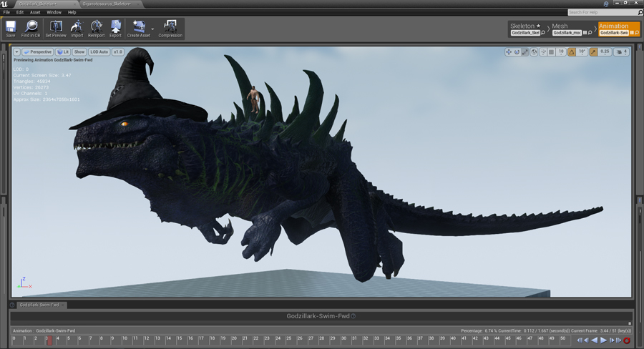
Task: Toggle world/local coordinate system globe icon
Action: click(534, 51)
